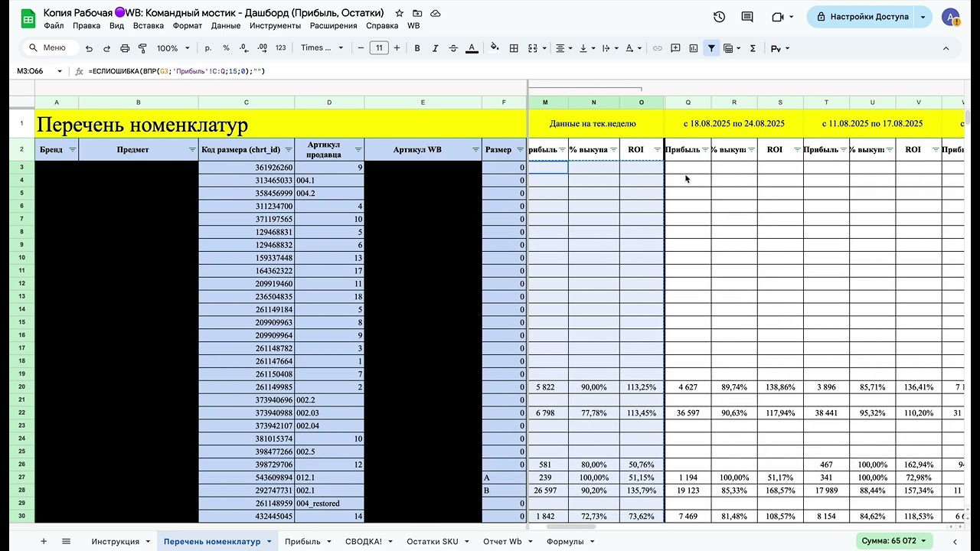Open the fill color picker
Image resolution: width=980 pixels, height=551 pixels.
[495, 48]
